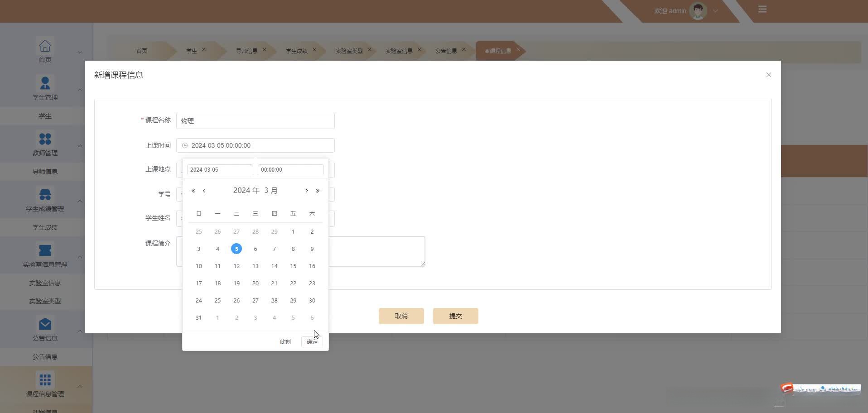Click the time input showing 00:00:00
868x413 pixels.
click(291, 170)
